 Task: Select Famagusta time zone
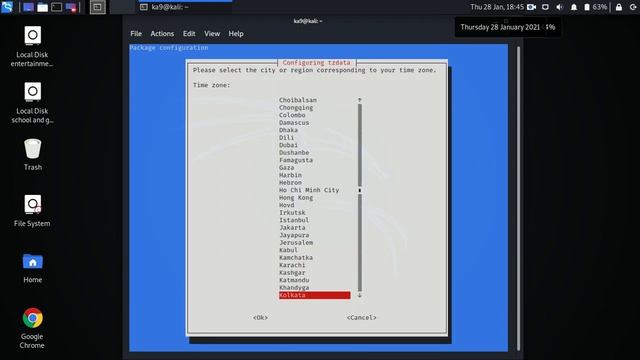point(296,160)
